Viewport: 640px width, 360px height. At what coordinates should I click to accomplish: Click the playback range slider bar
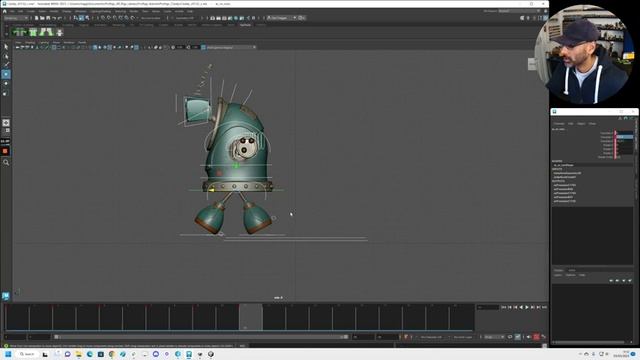(201, 337)
